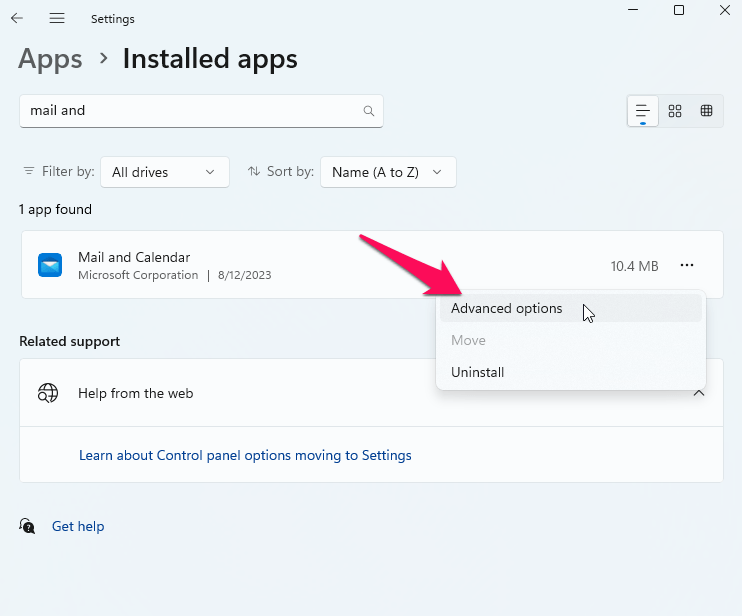
Task: Switch to list view layout
Action: (x=643, y=111)
